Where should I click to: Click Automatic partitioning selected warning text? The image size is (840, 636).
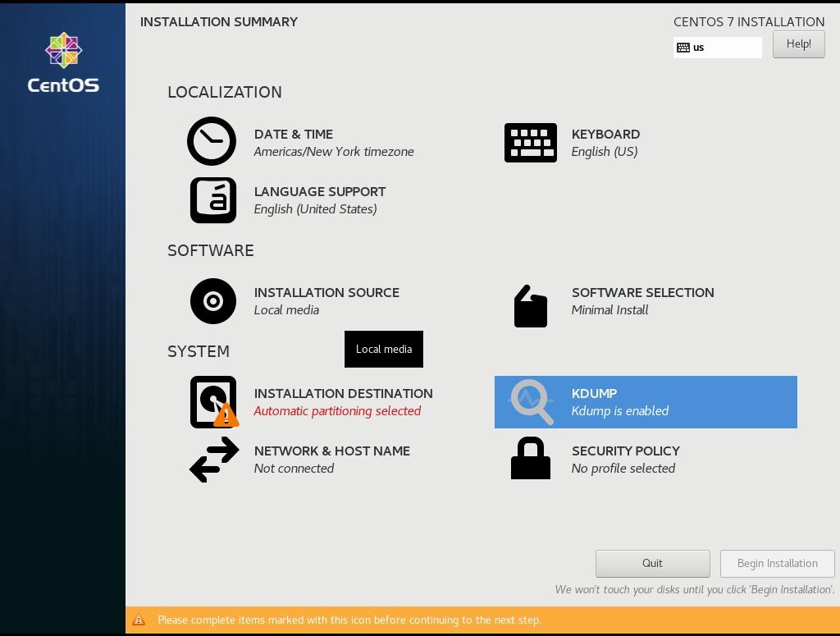click(337, 410)
